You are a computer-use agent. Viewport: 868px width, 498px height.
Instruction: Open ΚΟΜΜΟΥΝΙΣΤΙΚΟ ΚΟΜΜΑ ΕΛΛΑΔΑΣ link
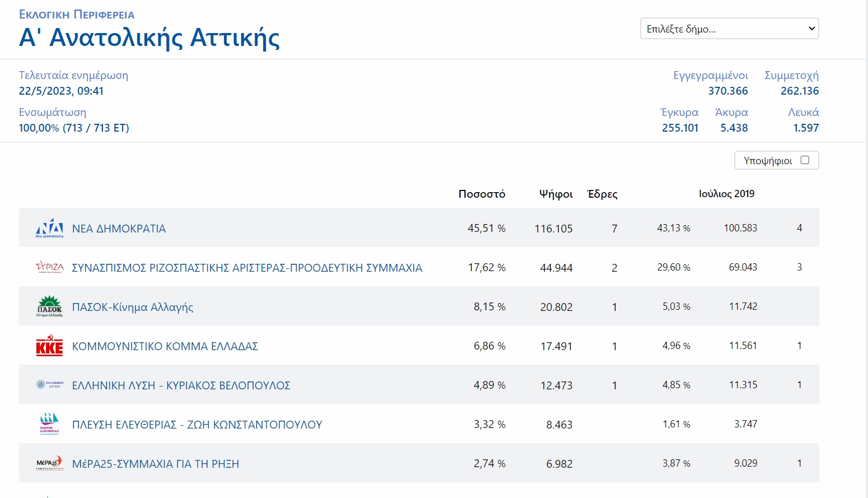165,346
